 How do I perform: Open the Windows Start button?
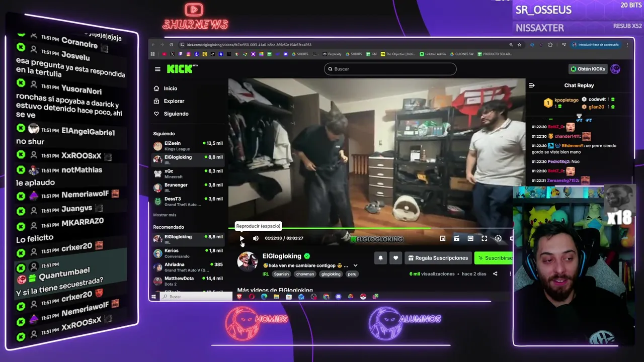pyautogui.click(x=154, y=297)
